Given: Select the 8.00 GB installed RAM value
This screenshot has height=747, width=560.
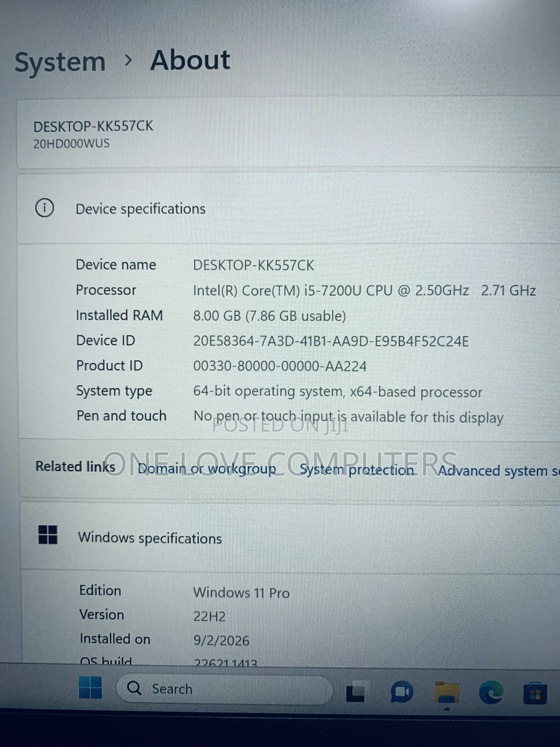Looking at the screenshot, I should tap(269, 316).
